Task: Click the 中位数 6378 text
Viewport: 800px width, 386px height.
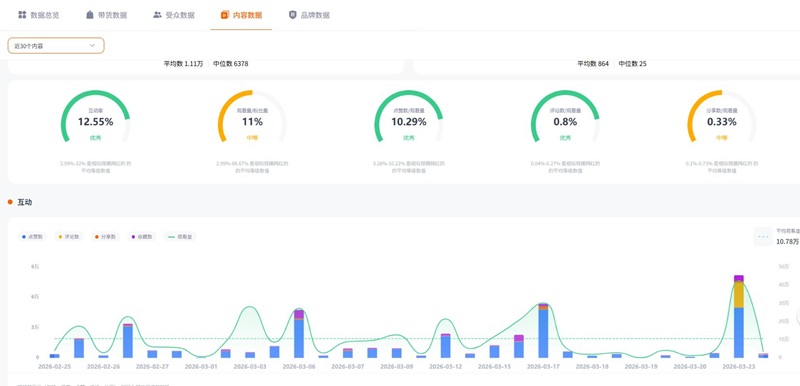Action: [x=231, y=64]
